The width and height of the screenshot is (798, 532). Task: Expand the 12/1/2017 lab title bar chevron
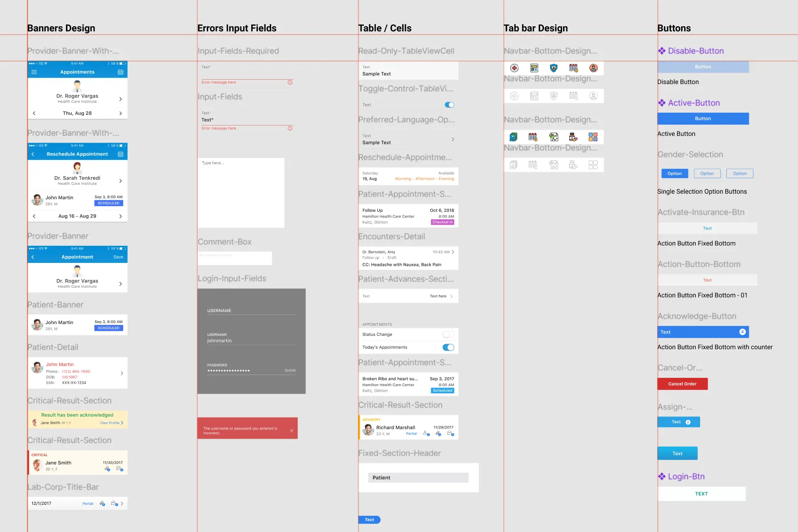pyautogui.click(x=122, y=503)
